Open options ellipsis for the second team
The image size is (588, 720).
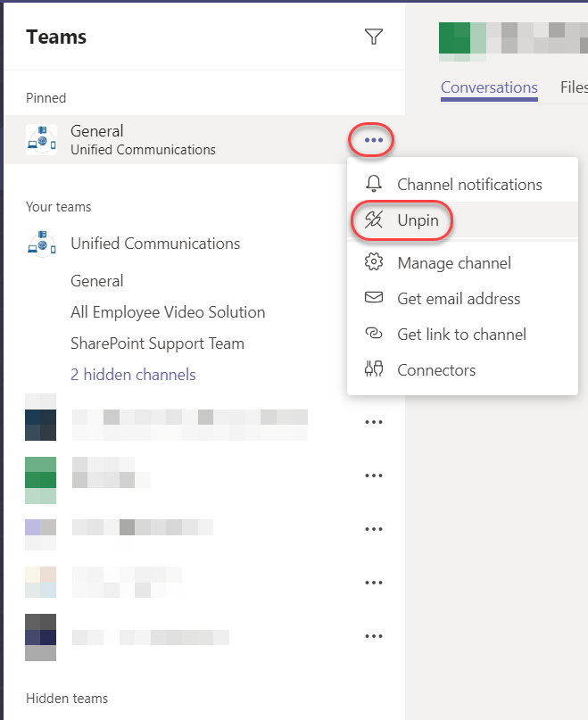(374, 475)
